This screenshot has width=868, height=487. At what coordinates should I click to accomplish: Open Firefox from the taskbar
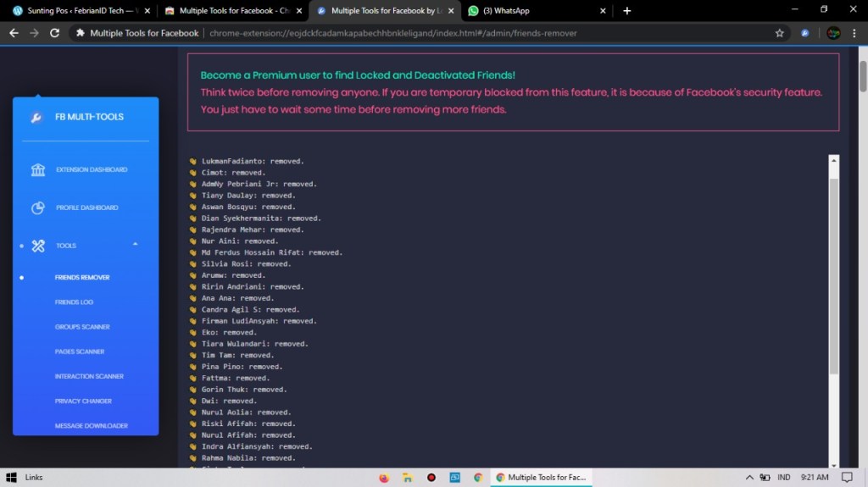[x=384, y=478]
